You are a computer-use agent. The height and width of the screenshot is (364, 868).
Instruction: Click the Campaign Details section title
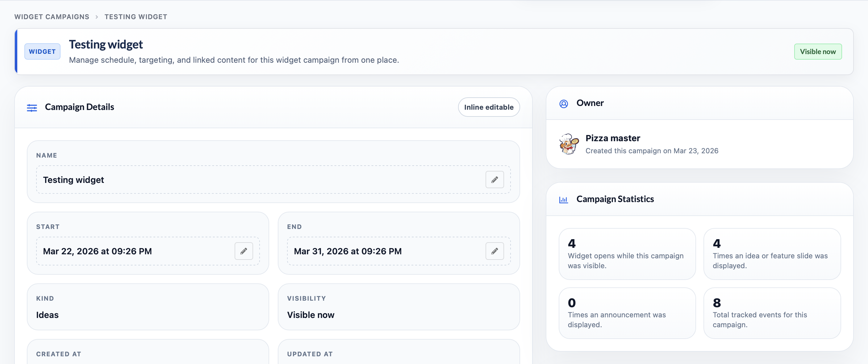80,107
